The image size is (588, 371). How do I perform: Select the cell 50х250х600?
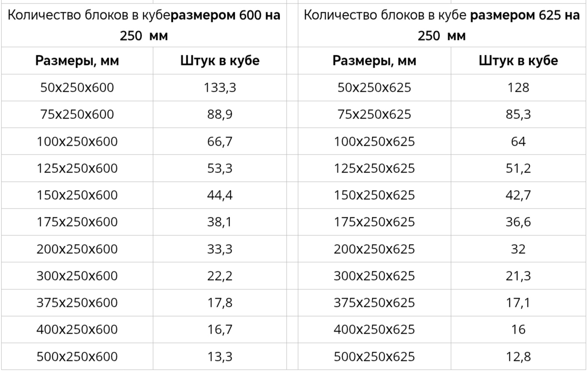point(77,87)
